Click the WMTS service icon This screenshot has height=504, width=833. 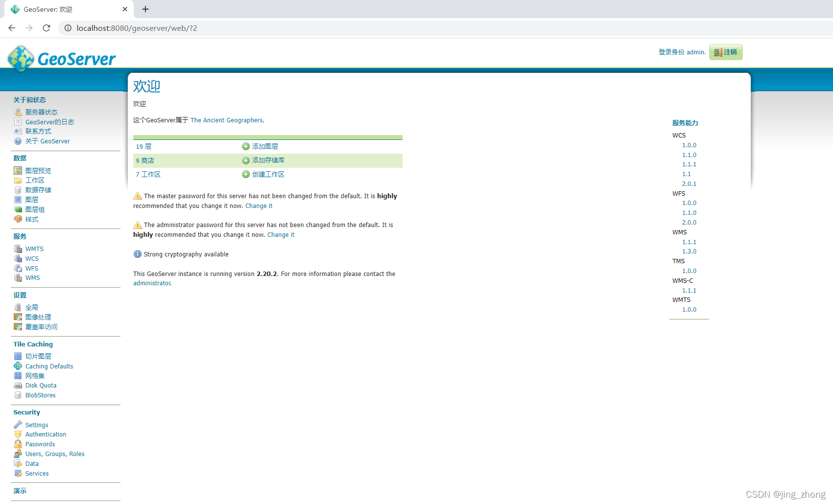(x=18, y=249)
